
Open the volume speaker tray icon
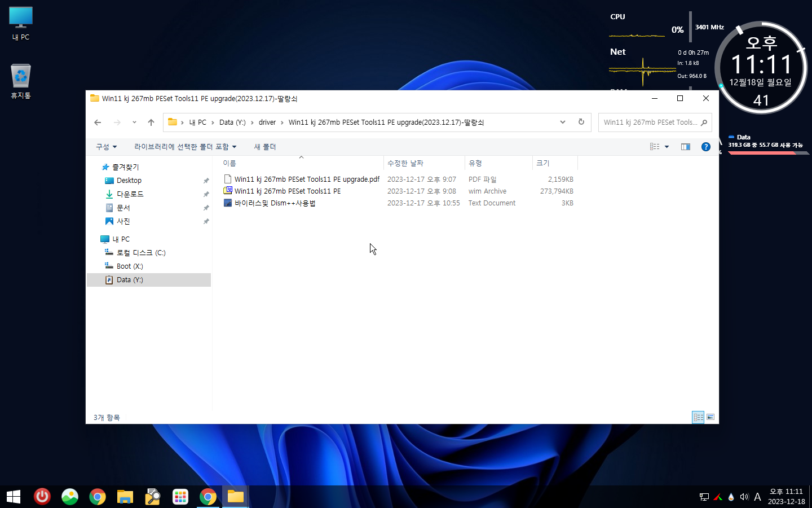[744, 497]
